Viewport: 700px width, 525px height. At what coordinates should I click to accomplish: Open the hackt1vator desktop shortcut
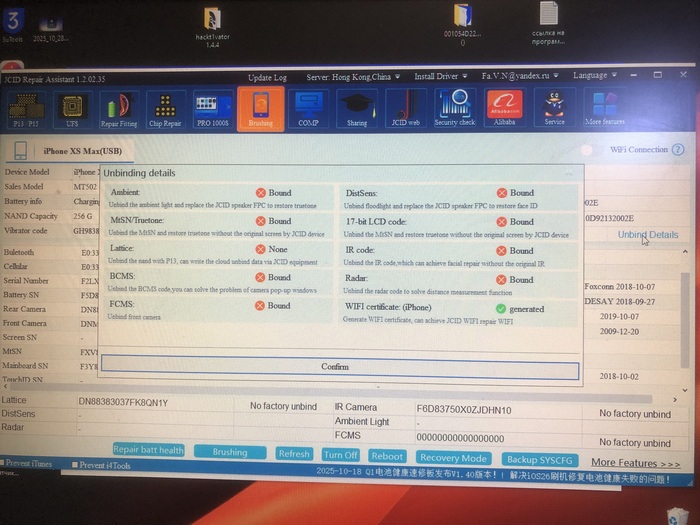pos(212,27)
